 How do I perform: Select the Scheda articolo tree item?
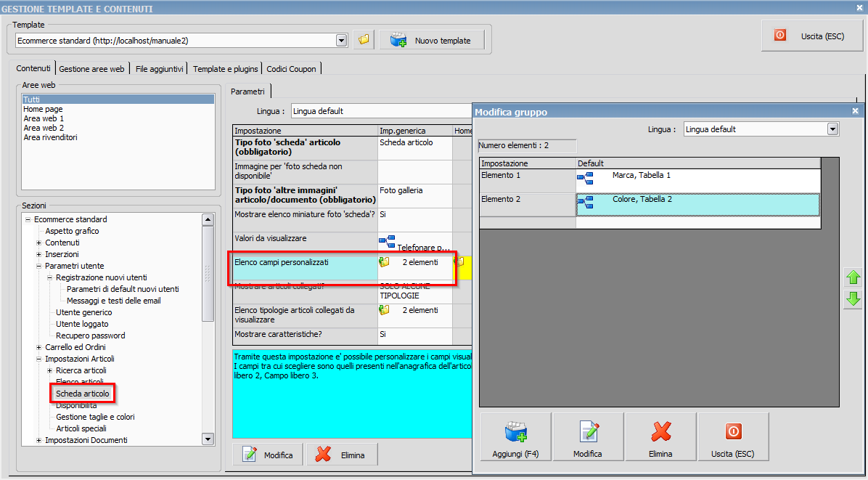(x=83, y=394)
